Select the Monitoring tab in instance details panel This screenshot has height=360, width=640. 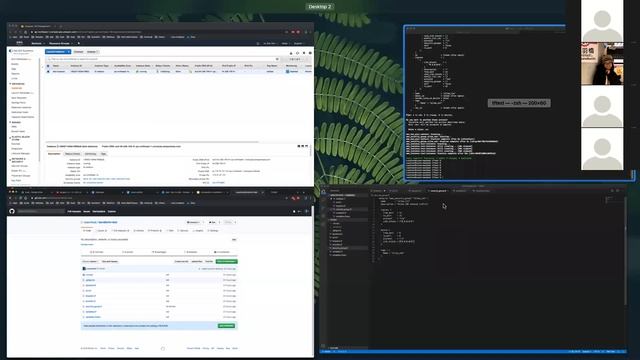(x=91, y=154)
